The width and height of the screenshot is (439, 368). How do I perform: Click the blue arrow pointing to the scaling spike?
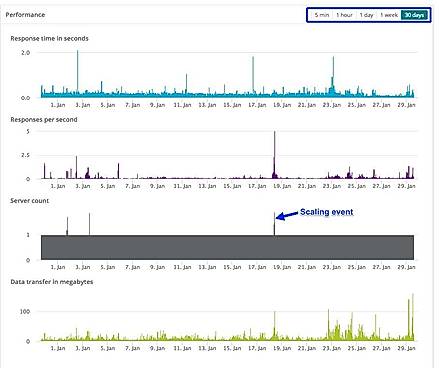(287, 215)
